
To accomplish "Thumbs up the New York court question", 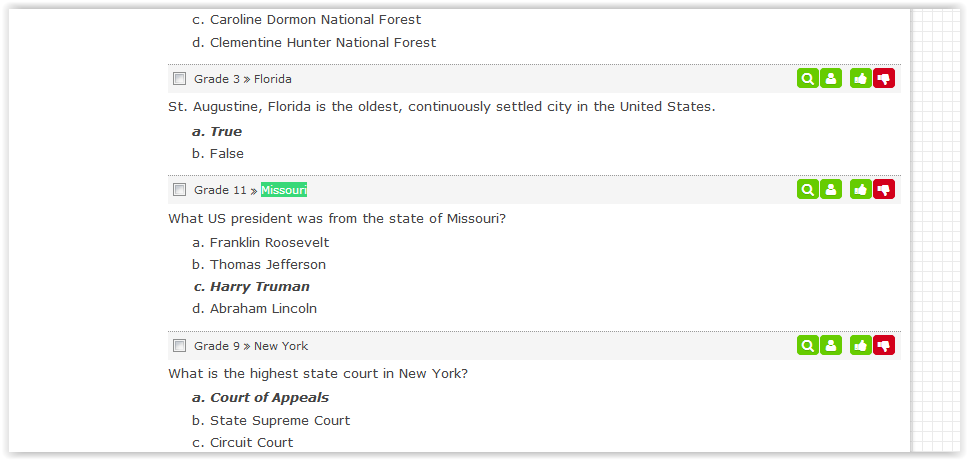I will pyautogui.click(x=860, y=346).
